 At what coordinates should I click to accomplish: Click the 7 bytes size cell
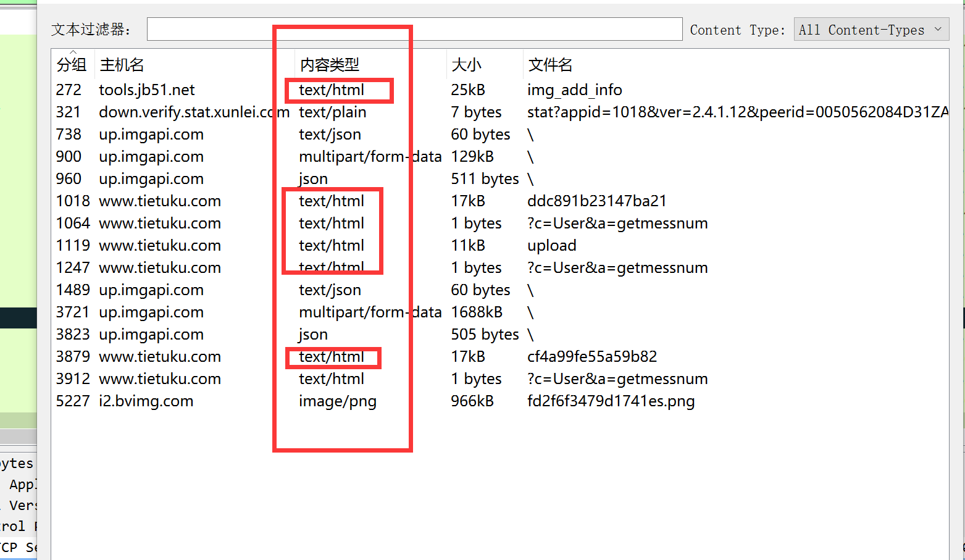tap(476, 112)
